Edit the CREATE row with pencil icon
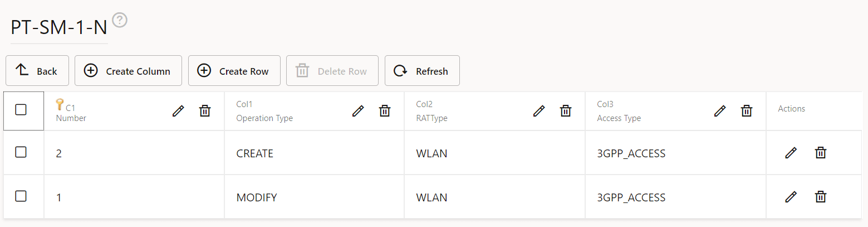The height and width of the screenshot is (227, 868). tap(791, 153)
